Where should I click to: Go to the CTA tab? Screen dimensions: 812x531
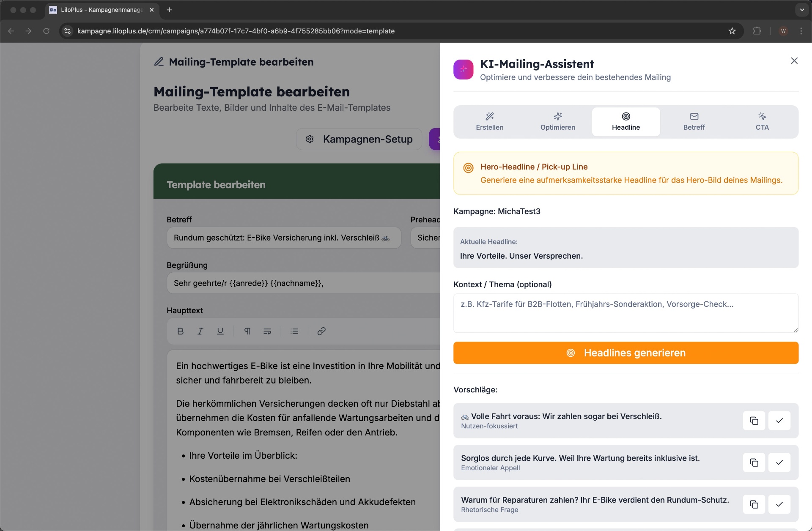click(762, 122)
